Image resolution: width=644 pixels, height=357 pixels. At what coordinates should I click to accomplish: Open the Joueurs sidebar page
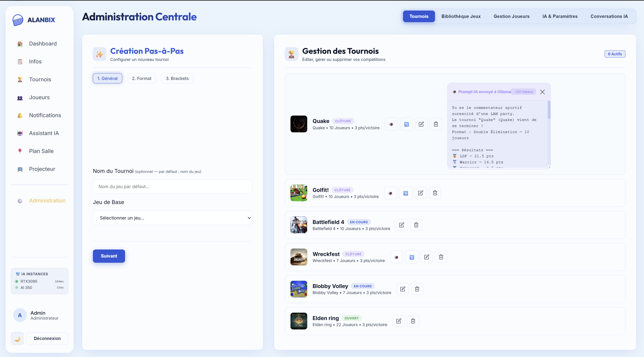pos(40,97)
